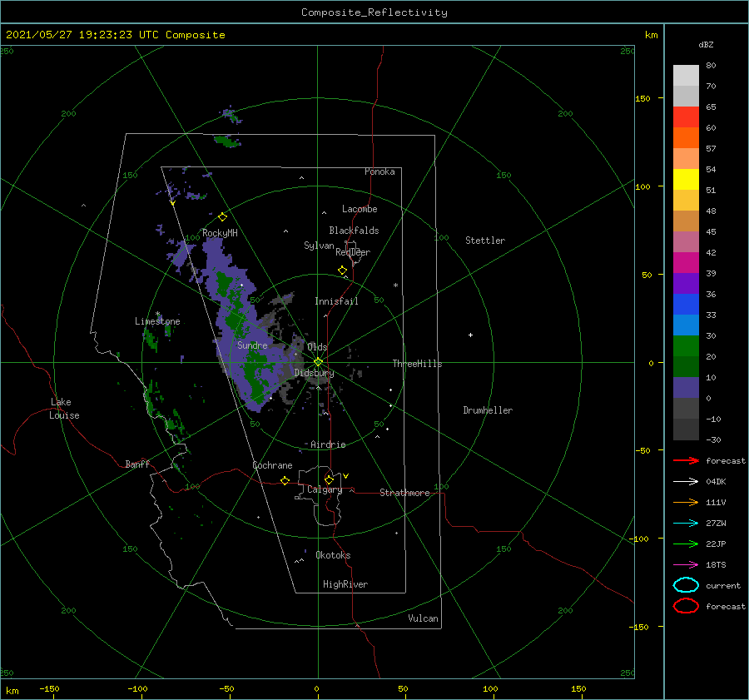Select the 42 dBZ pink color swatch
This screenshot has width=749, height=700.
(686, 241)
